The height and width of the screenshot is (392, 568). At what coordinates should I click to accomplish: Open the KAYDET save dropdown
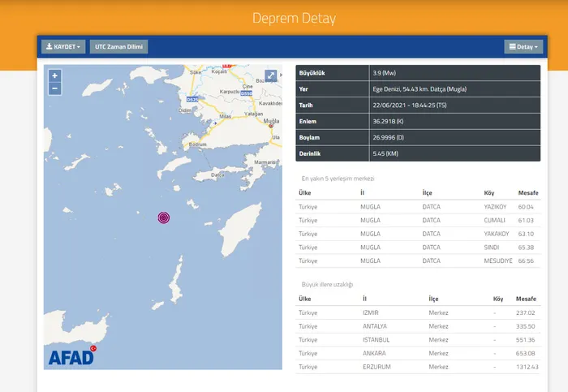coord(63,47)
